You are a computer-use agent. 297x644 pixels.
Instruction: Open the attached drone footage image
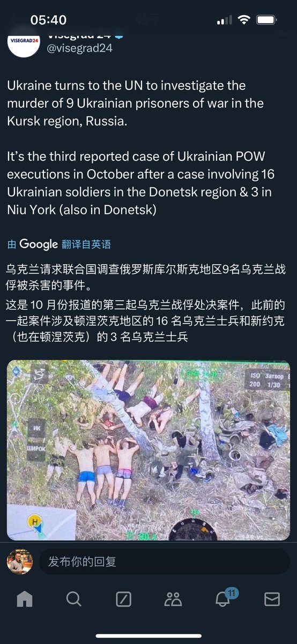coord(148,450)
